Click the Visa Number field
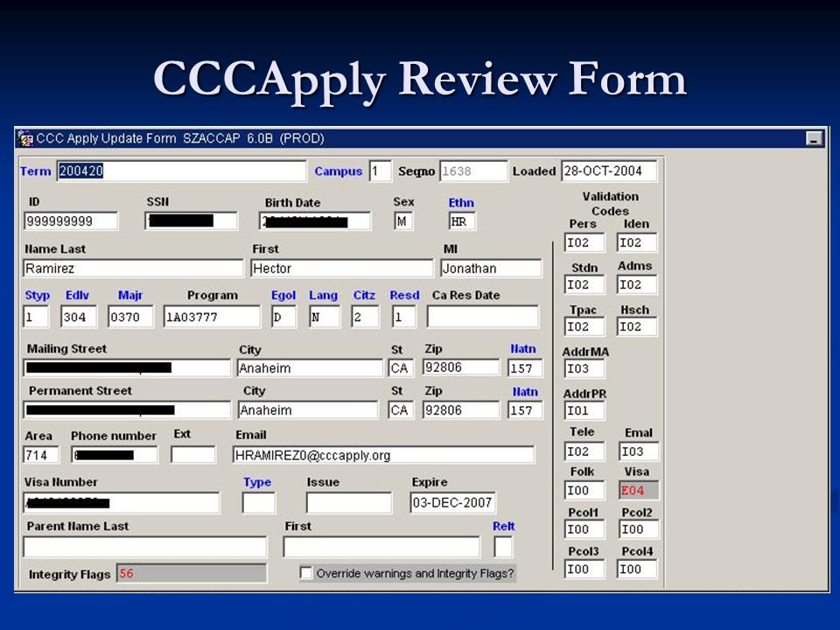840x630 pixels. point(122,502)
